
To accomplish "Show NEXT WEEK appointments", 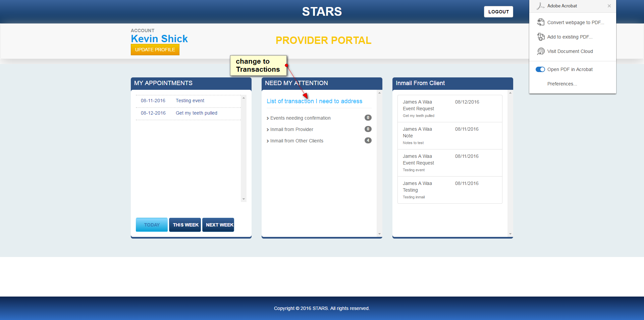I will tap(218, 225).
